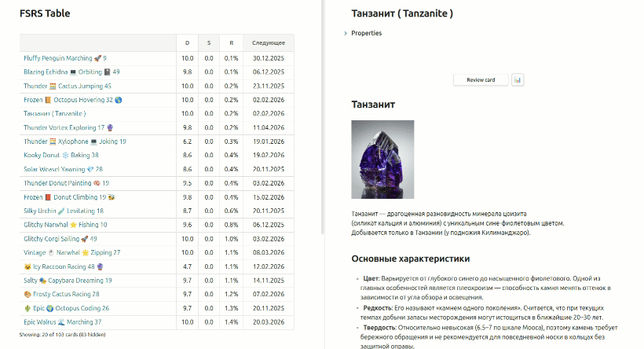Click the Редкость bullet label
The height and width of the screenshot is (349, 644).
click(378, 308)
